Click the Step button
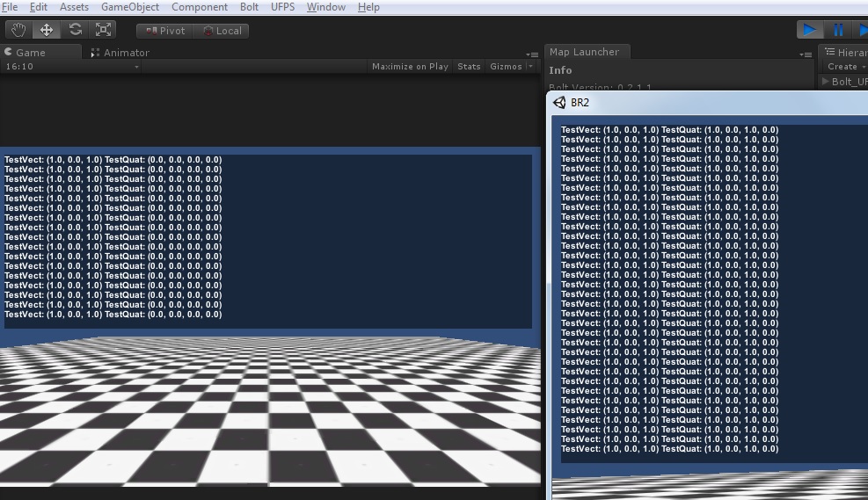This screenshot has width=868, height=500. click(861, 30)
